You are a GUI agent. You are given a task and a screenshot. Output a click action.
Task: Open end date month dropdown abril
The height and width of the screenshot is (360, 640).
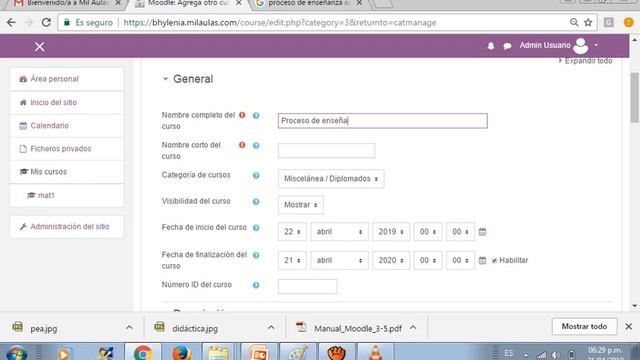click(x=340, y=260)
